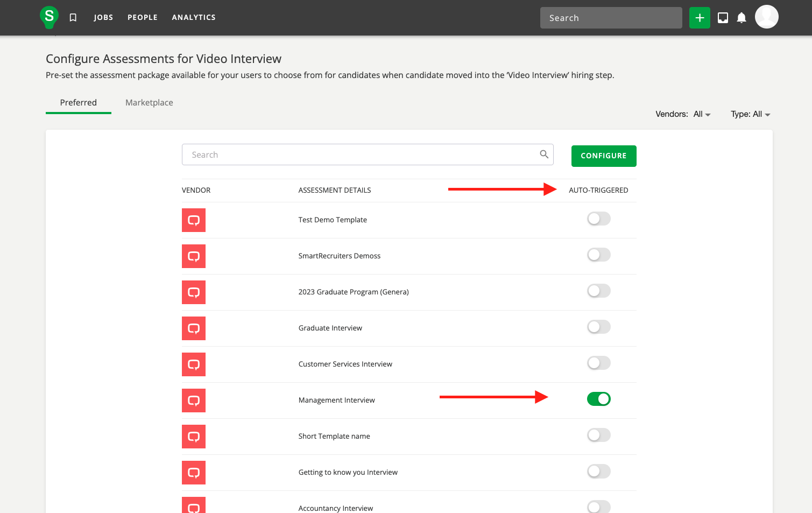Click the magnifier icon in assessment search
Image resolution: width=812 pixels, height=513 pixels.
click(x=544, y=154)
